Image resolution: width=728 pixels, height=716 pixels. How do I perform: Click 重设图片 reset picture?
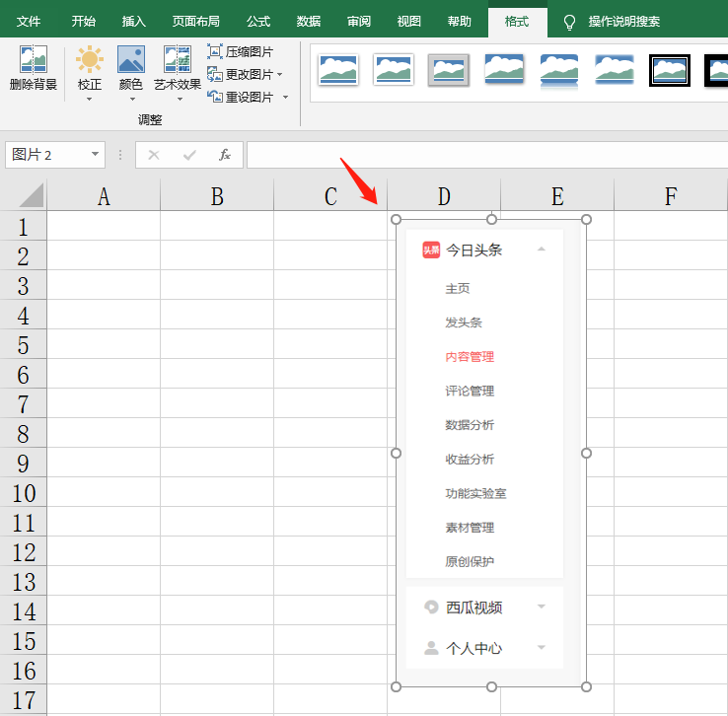pos(240,97)
